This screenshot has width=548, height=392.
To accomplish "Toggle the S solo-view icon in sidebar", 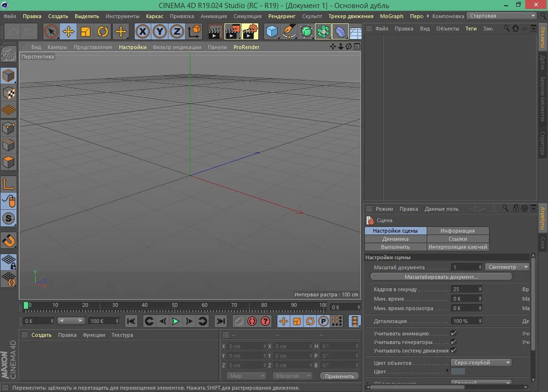I will click(9, 219).
